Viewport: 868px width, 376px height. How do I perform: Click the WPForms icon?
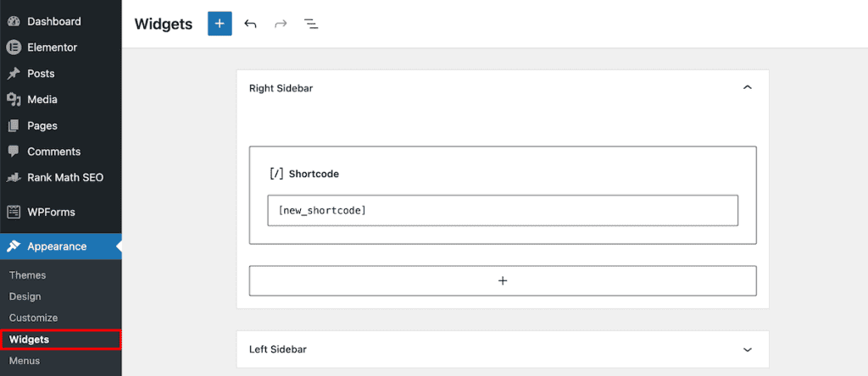click(x=14, y=212)
